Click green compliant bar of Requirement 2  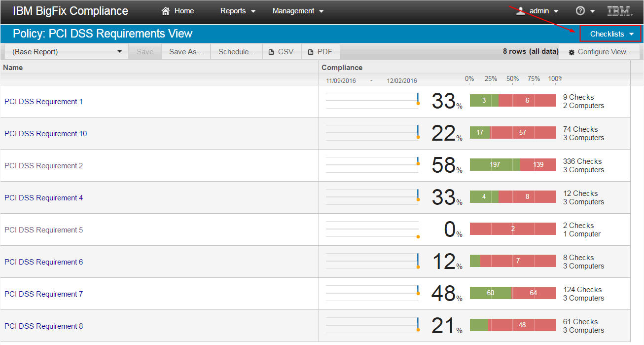(x=495, y=165)
